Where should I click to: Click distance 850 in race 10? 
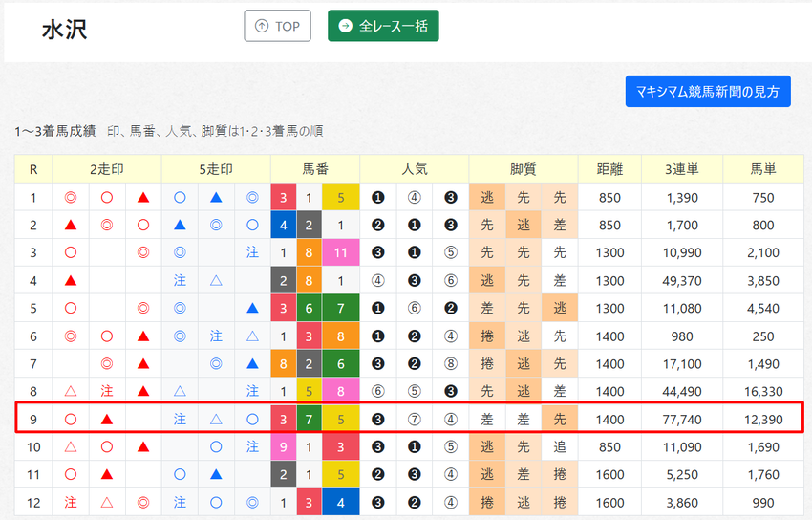[x=609, y=447]
